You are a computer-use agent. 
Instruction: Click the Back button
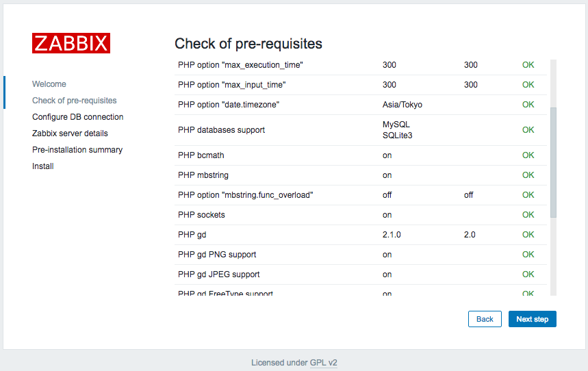pyautogui.click(x=485, y=319)
